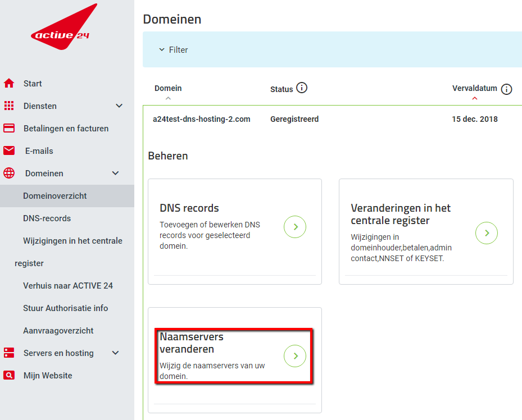Click the Domeinen page title
The height and width of the screenshot is (420, 522).
(x=172, y=19)
